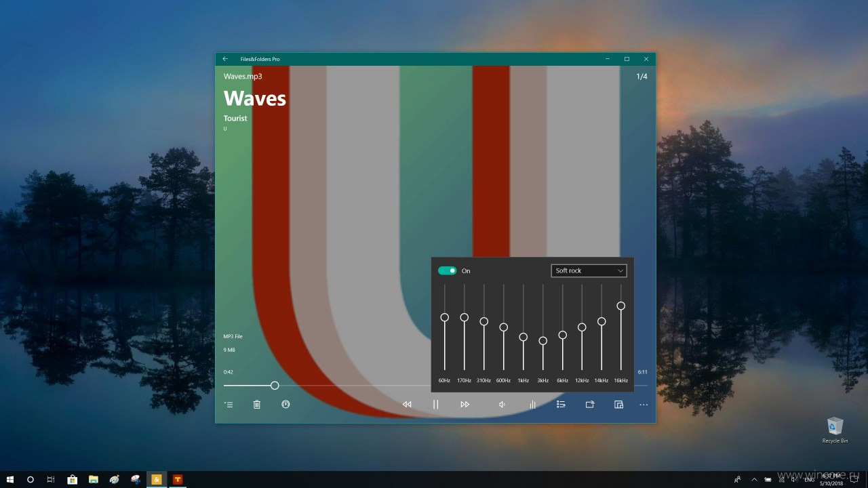Pause the playing song
The width and height of the screenshot is (868, 488).
[436, 405]
